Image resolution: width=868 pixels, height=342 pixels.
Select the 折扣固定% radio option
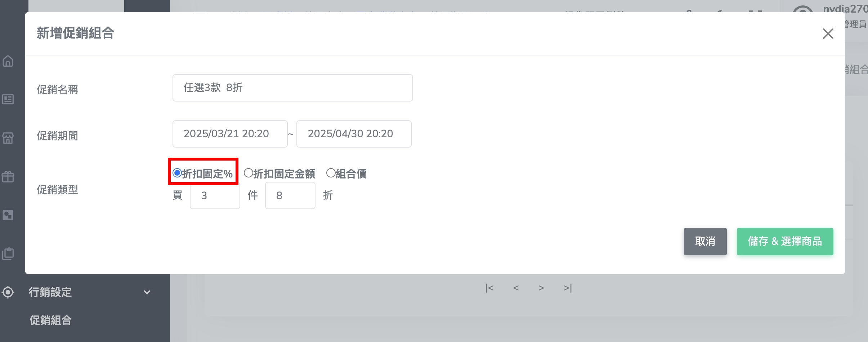coord(177,173)
